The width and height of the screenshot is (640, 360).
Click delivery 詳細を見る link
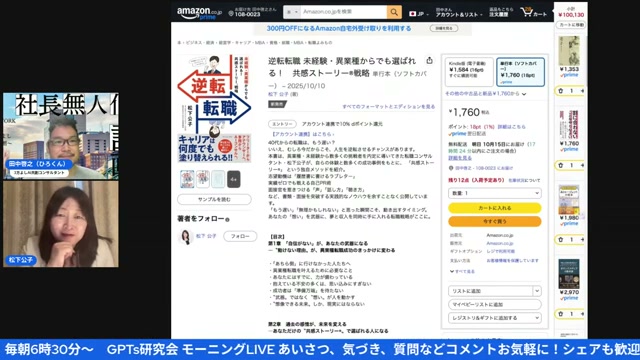(460, 158)
